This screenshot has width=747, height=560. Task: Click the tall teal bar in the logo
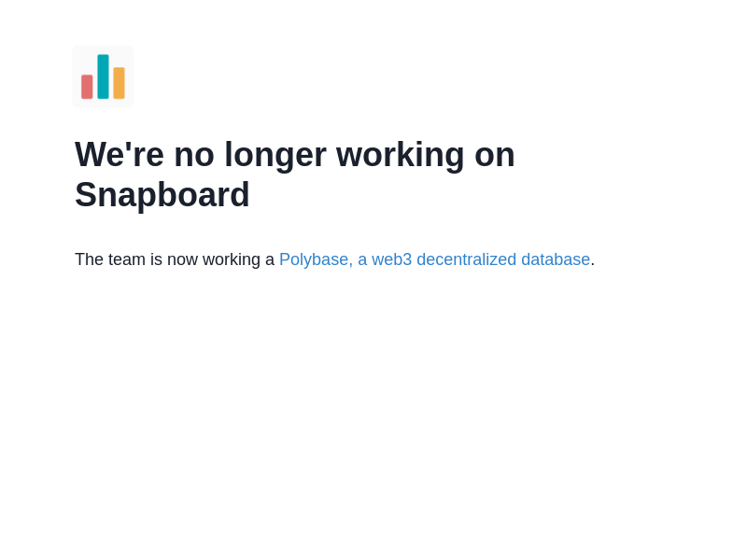coord(103,77)
